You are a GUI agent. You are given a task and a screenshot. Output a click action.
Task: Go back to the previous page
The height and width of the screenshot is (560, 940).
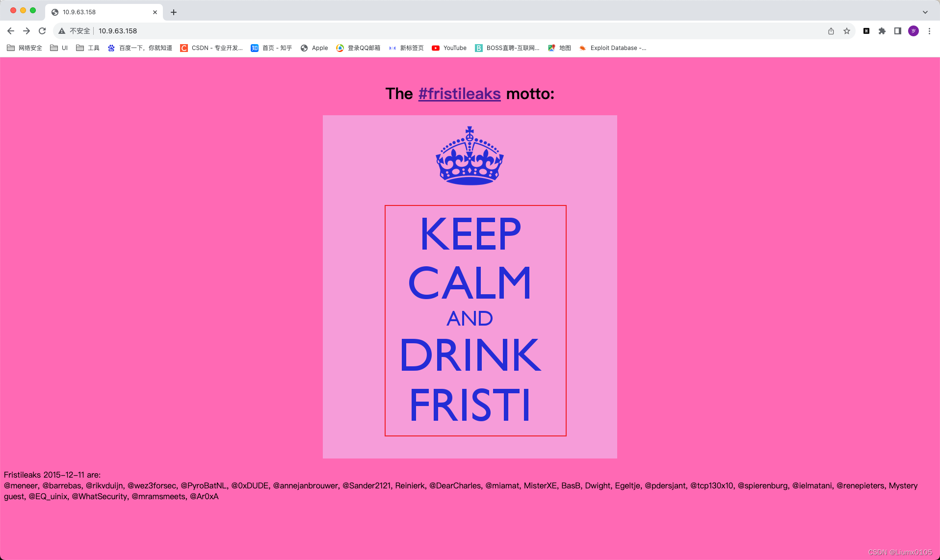11,31
